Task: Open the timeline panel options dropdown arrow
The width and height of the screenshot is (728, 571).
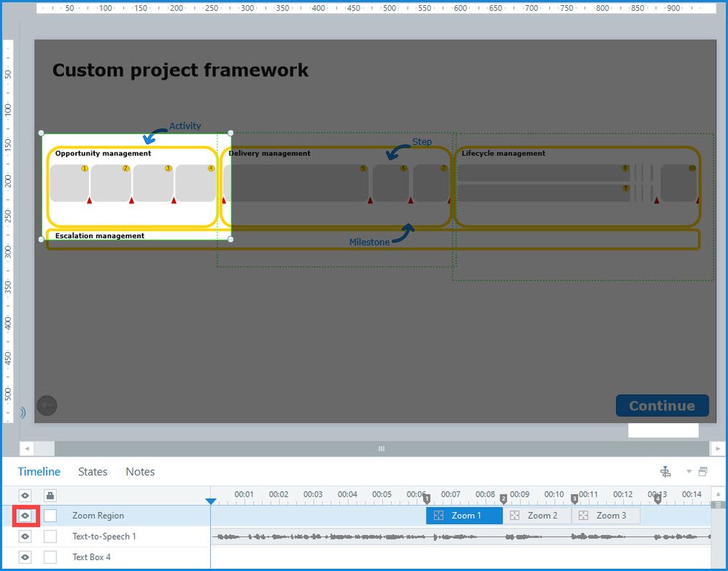Action: coord(689,472)
